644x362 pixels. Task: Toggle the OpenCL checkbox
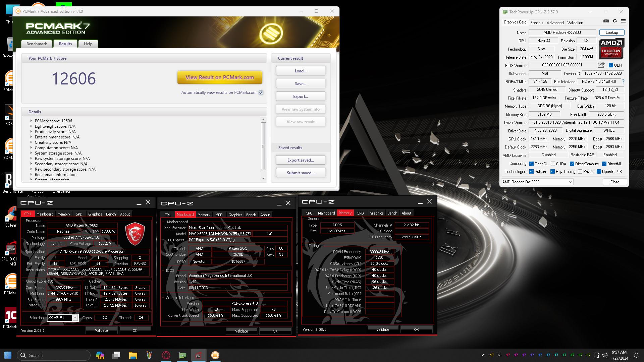[x=531, y=164]
